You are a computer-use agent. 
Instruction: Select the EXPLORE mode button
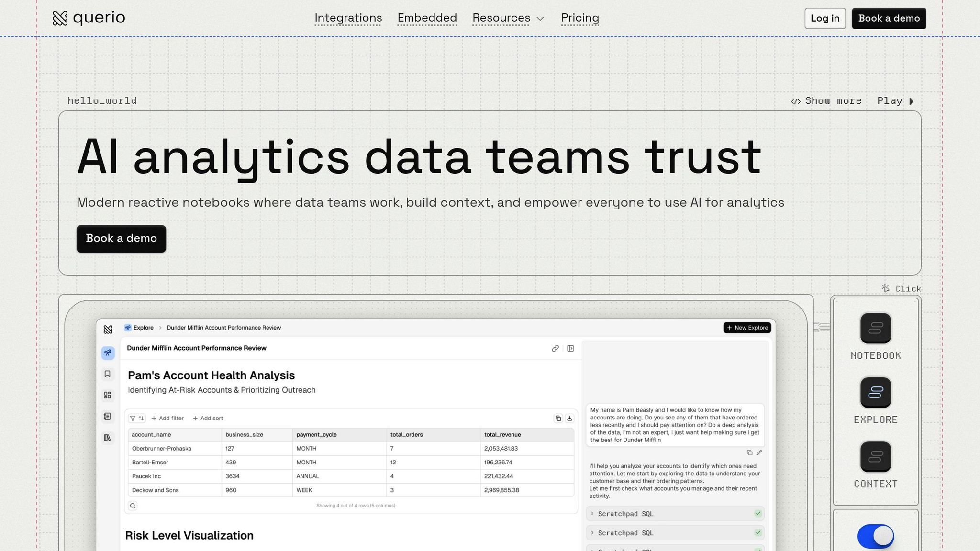point(875,393)
